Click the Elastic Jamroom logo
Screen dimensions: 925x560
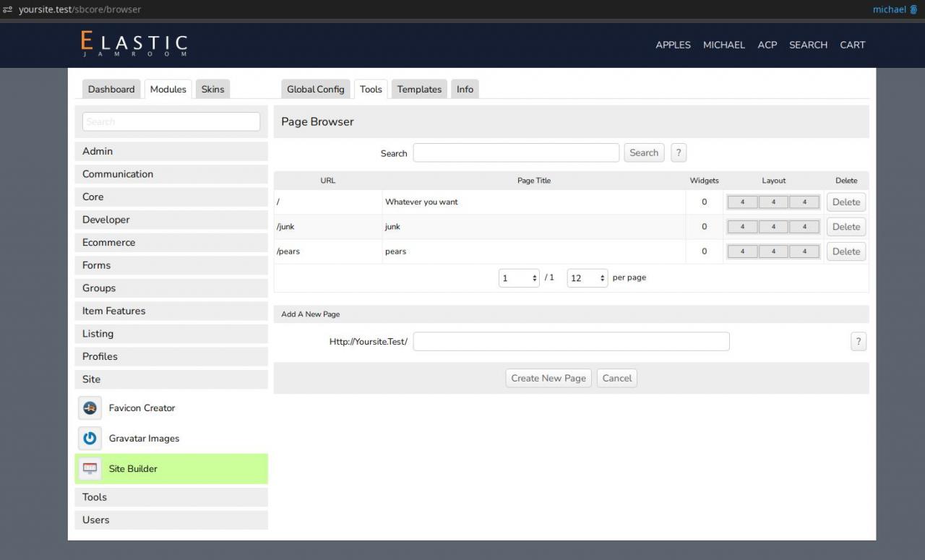(x=134, y=44)
